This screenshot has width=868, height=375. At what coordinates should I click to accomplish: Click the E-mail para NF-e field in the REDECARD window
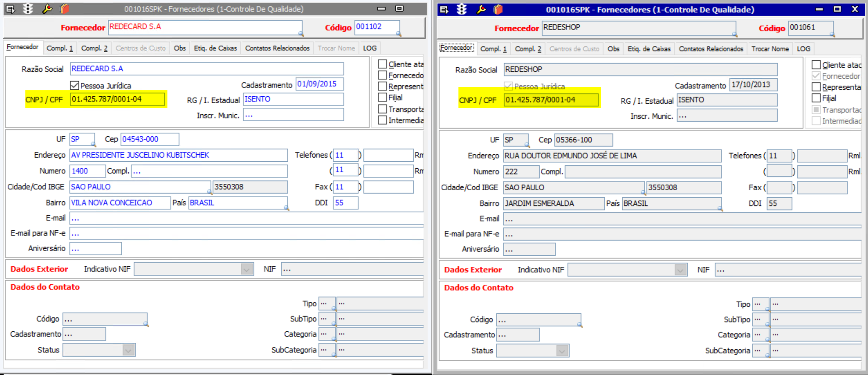pos(247,233)
